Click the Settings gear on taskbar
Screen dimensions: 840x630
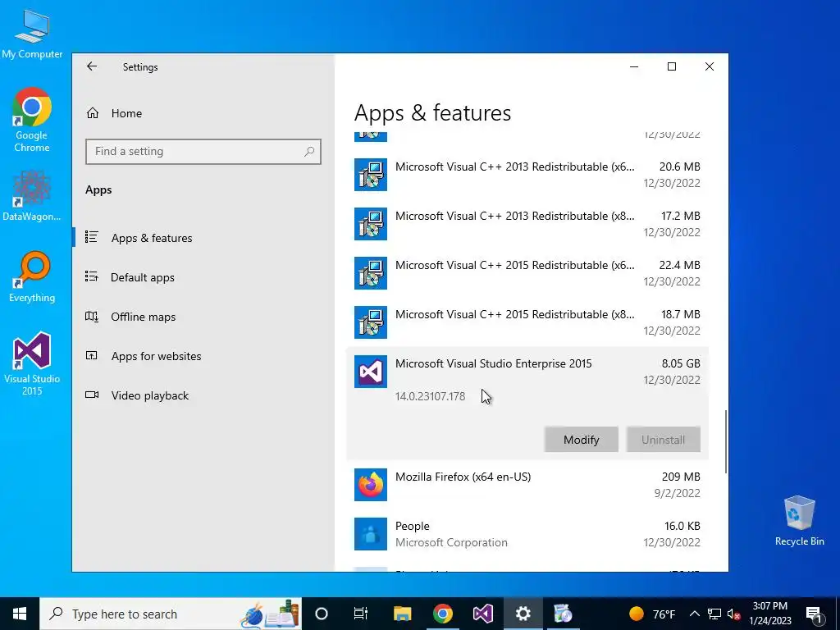tap(523, 614)
